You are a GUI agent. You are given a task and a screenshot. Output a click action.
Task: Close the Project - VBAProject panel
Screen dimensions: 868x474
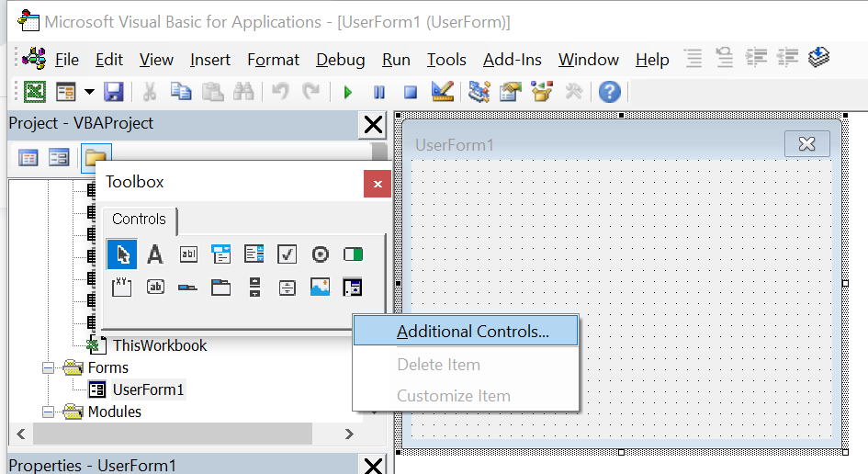pos(374,125)
